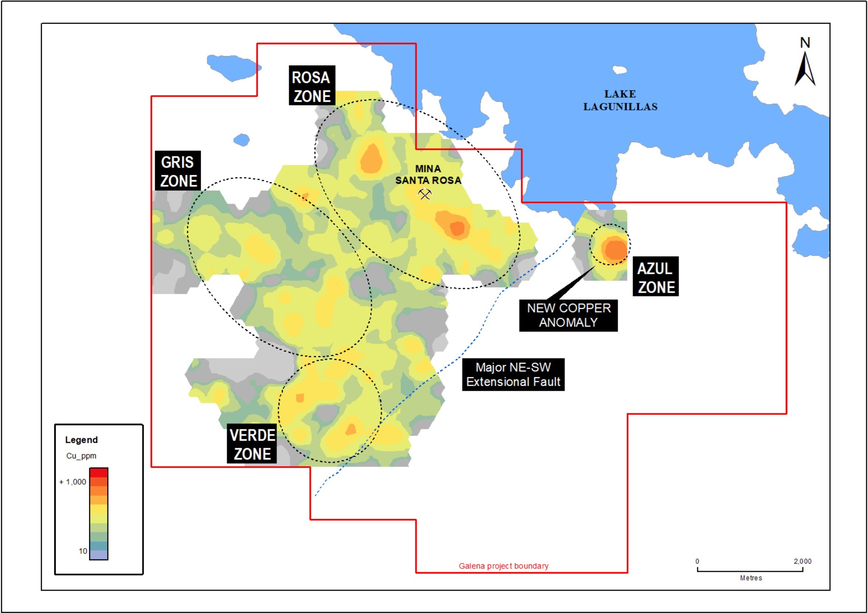Click the LAKE LAGUNILLAS text

pyautogui.click(x=620, y=100)
